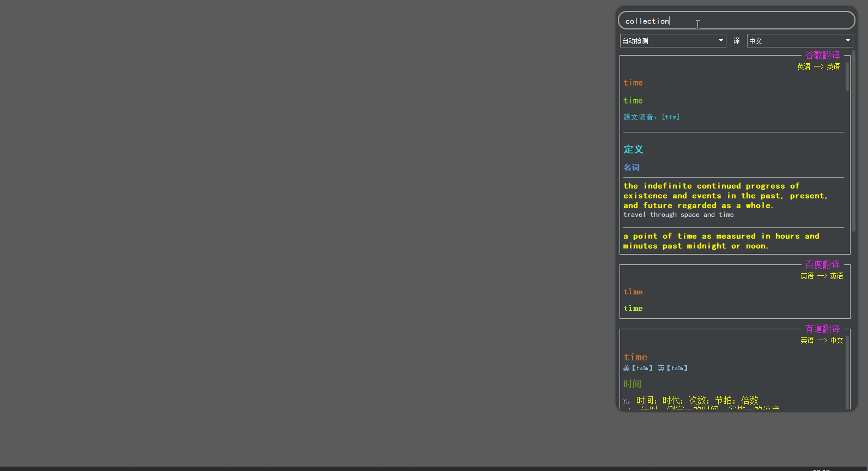Image resolution: width=868 pixels, height=471 pixels.
Task: Click the 名词 part-of-speech label
Action: pos(632,167)
